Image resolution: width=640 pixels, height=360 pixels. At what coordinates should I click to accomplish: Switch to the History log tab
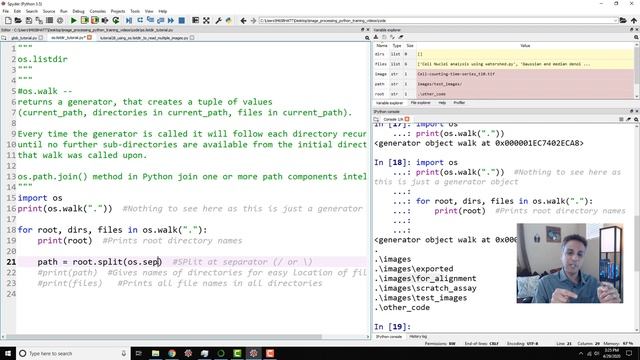pyautogui.click(x=418, y=337)
